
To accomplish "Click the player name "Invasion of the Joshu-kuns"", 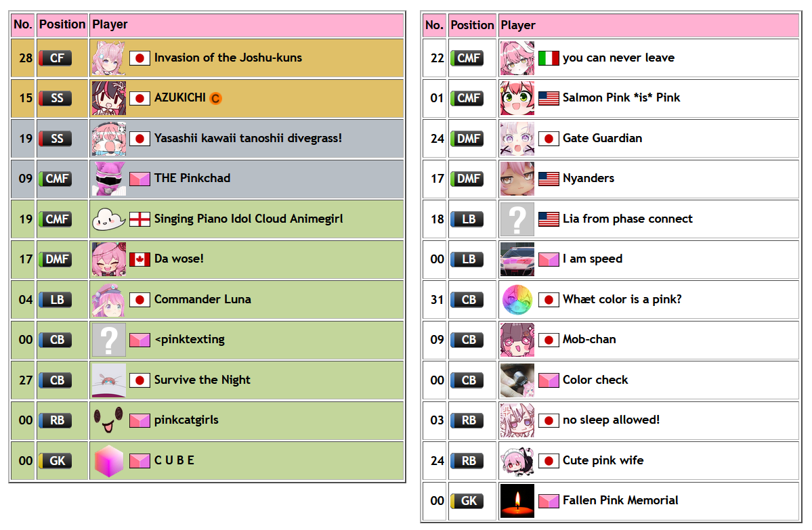I will pos(228,58).
